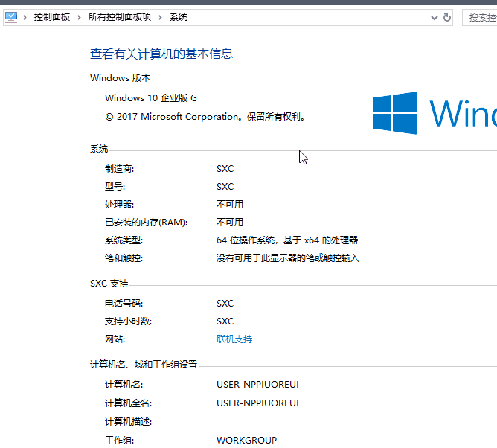Image resolution: width=497 pixels, height=448 pixels.
Task: Click the control panel search box
Action: 480,18
